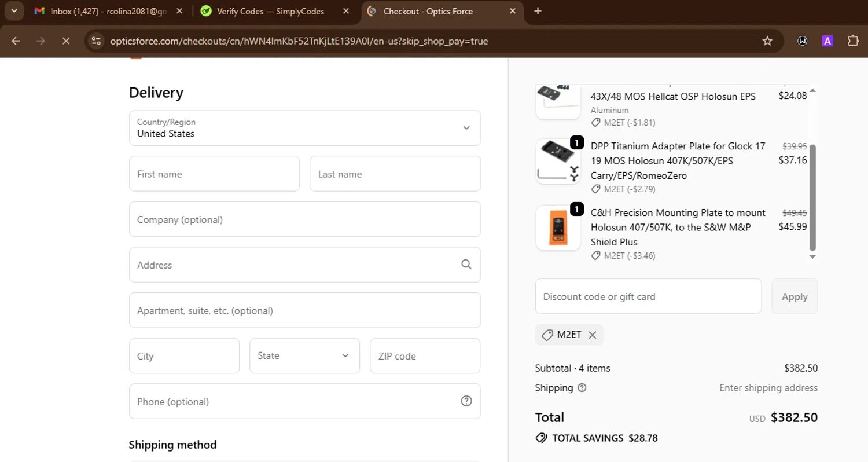Viewport: 868px width, 462px height.
Task: Click the TOTAL SAVINGS tag icon
Action: coord(541,438)
